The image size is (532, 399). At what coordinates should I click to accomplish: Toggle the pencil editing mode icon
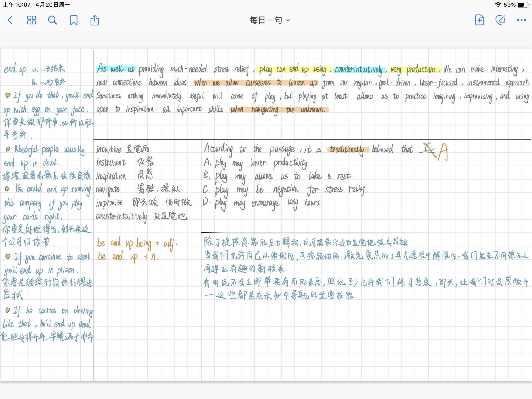[x=500, y=20]
